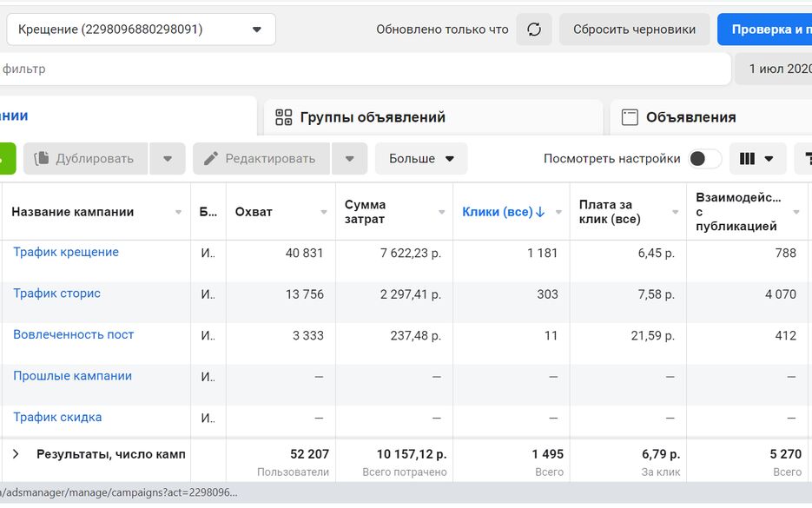
Task: Click total clicks 1 495
Action: click(x=547, y=454)
